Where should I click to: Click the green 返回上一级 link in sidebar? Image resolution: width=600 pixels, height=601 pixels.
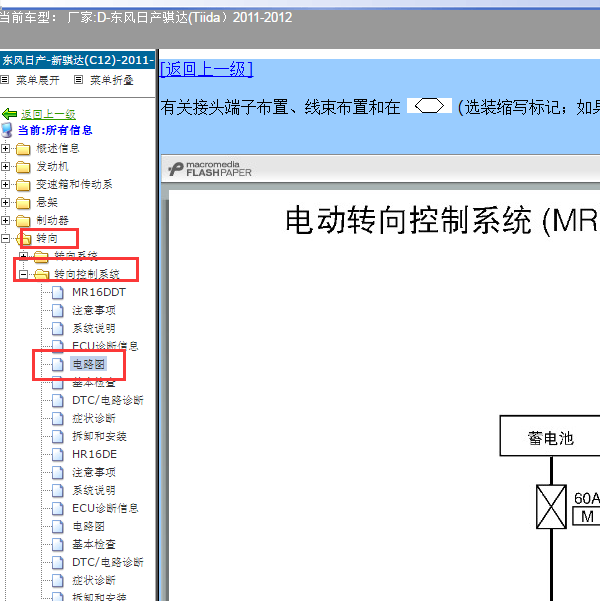(48, 114)
